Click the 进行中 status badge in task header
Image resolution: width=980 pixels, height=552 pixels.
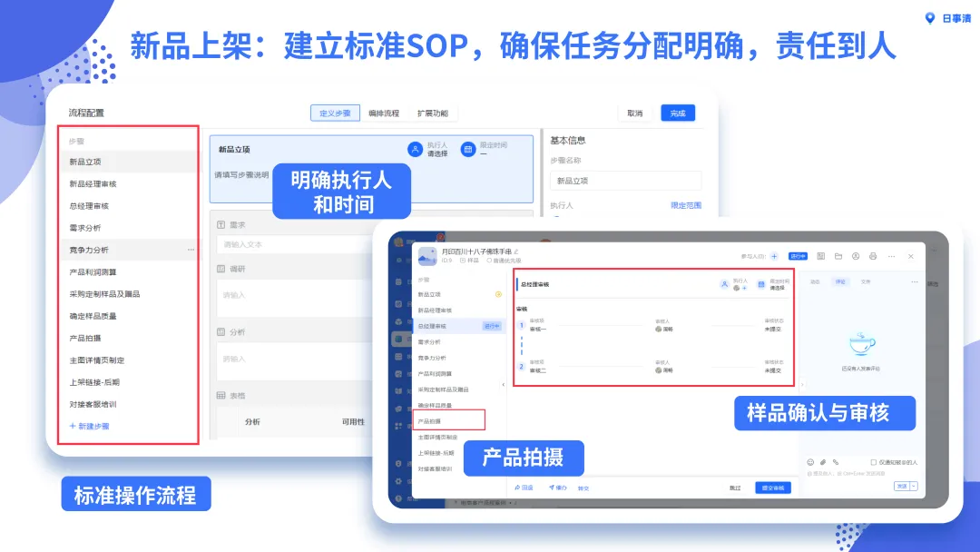(799, 256)
